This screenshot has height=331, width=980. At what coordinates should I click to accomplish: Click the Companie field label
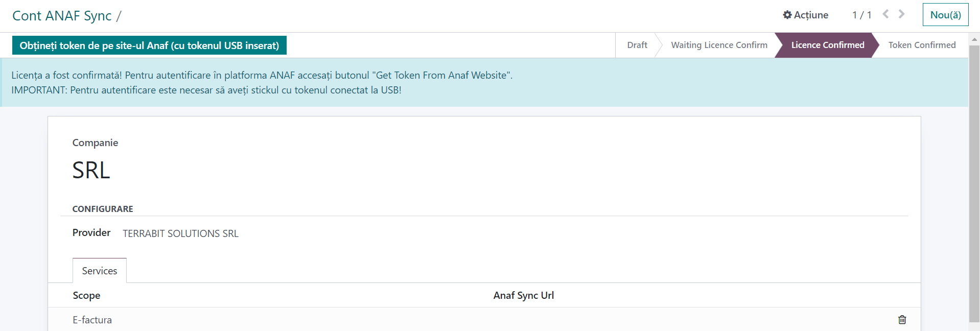pyautogui.click(x=95, y=143)
